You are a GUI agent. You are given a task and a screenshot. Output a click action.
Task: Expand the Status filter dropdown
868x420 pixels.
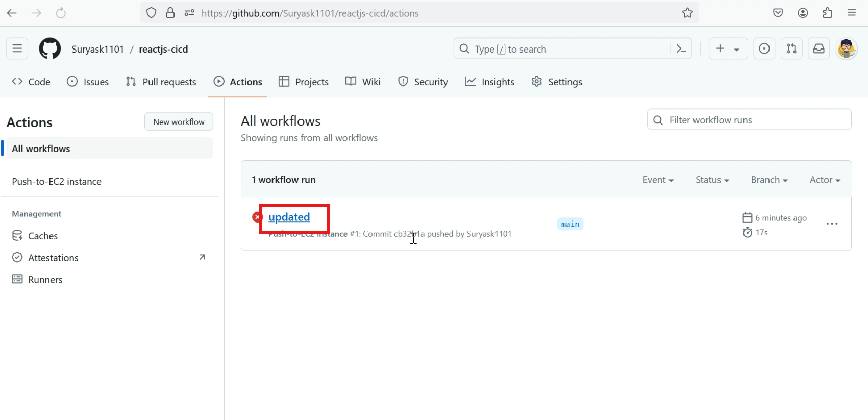(x=712, y=180)
